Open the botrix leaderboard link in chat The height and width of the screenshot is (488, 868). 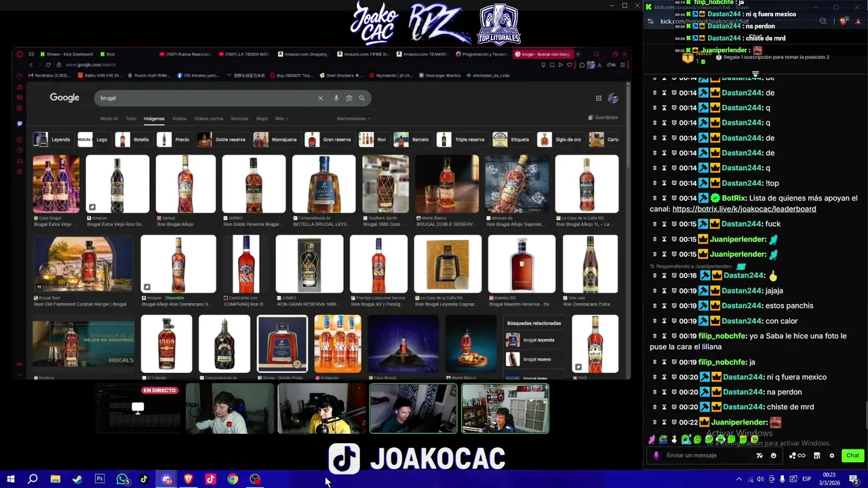pyautogui.click(x=744, y=209)
